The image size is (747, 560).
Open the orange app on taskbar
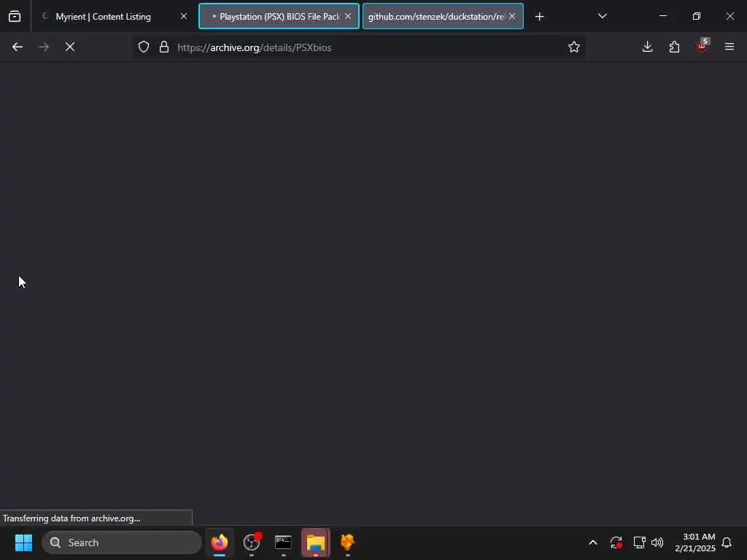(x=348, y=542)
